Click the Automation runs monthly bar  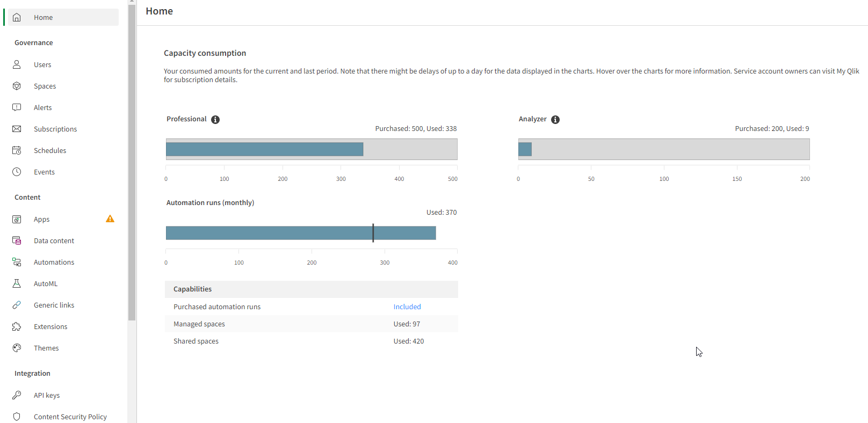click(301, 233)
